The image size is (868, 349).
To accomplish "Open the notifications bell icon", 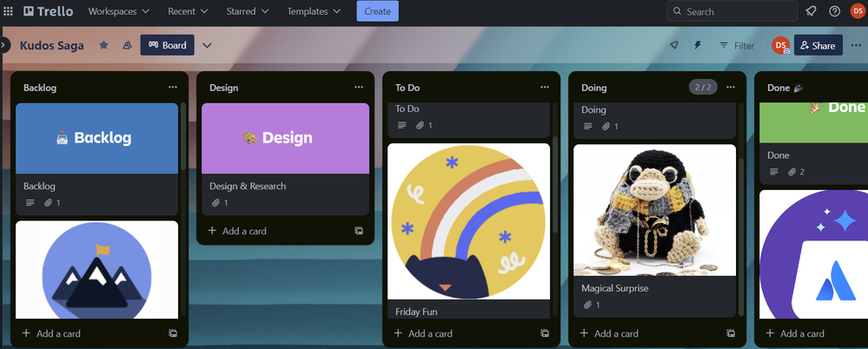I will [x=811, y=11].
